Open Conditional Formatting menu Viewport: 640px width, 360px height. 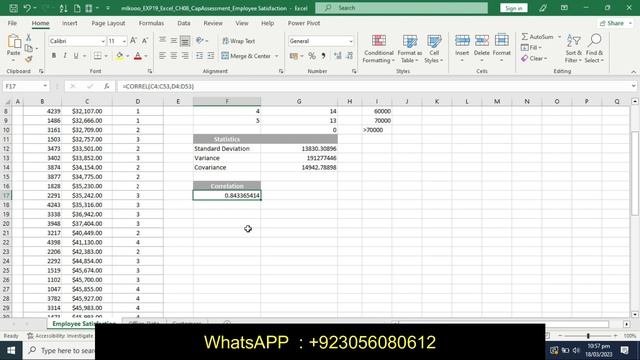378,49
